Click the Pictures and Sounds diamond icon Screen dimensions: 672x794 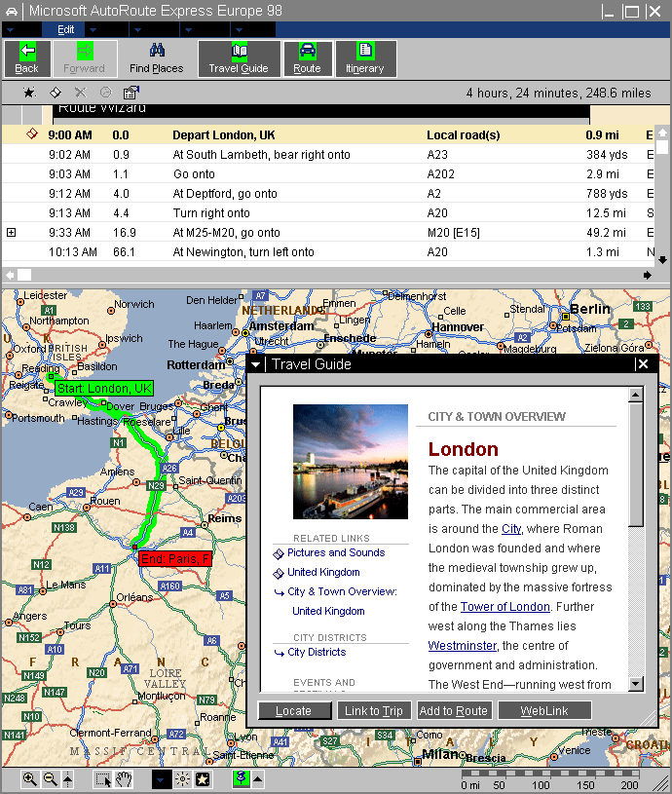point(278,554)
